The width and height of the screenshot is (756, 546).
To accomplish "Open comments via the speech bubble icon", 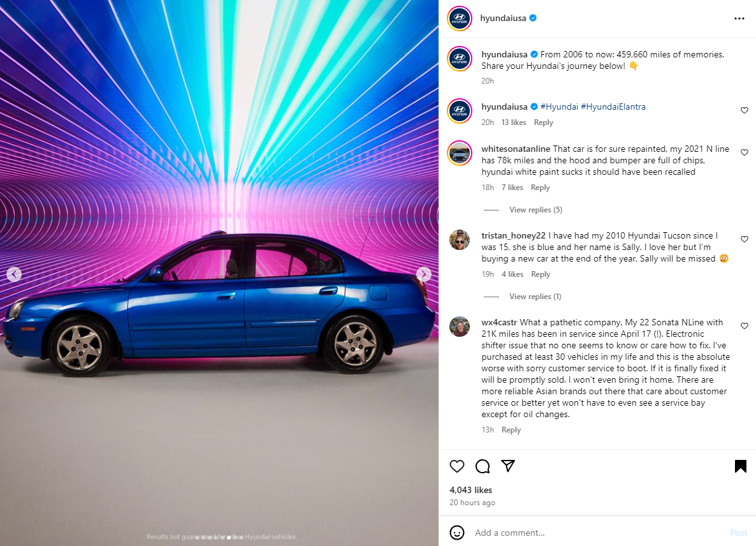I will click(x=482, y=466).
